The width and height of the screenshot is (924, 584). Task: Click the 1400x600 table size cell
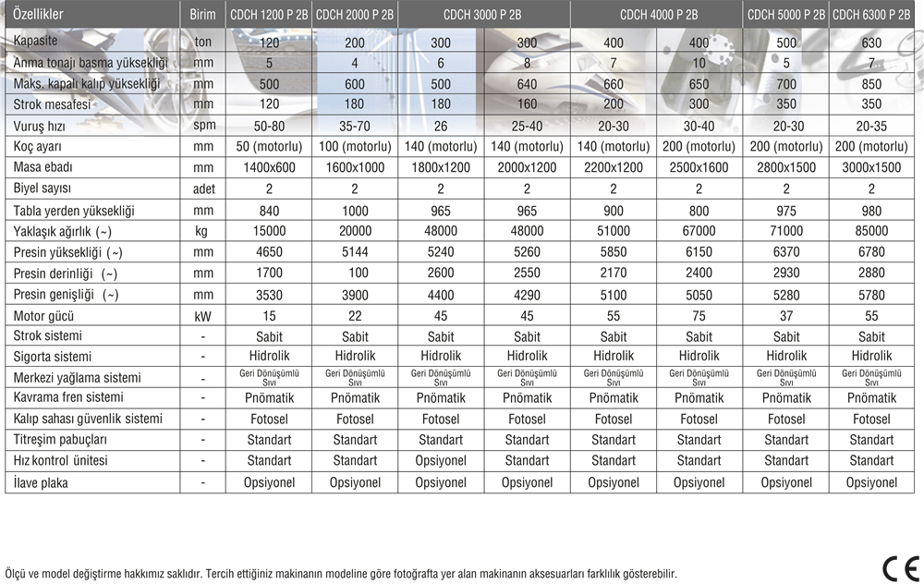click(269, 167)
